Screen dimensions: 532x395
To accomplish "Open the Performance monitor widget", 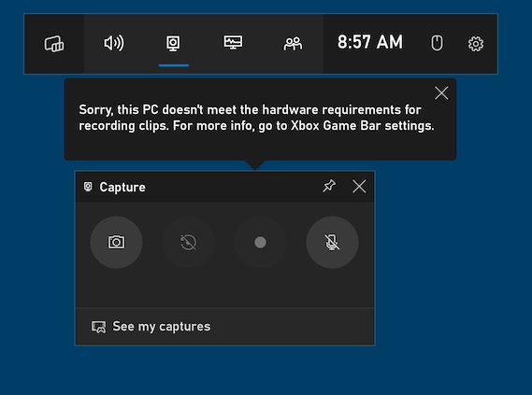I will tap(233, 43).
